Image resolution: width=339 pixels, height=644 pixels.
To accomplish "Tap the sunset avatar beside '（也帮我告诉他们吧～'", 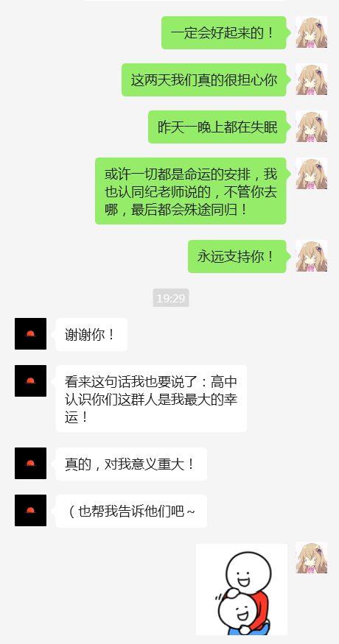I will pos(30,511).
